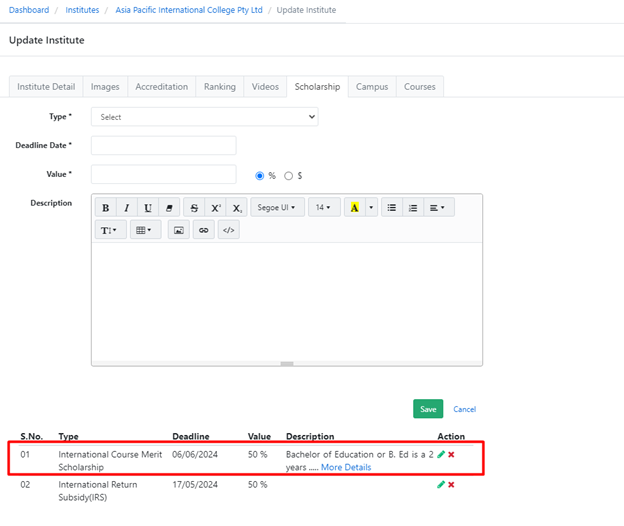Viewport: 624px width, 526px height.
Task: Click the deadline 06/06/2024 cell
Action: click(195, 454)
